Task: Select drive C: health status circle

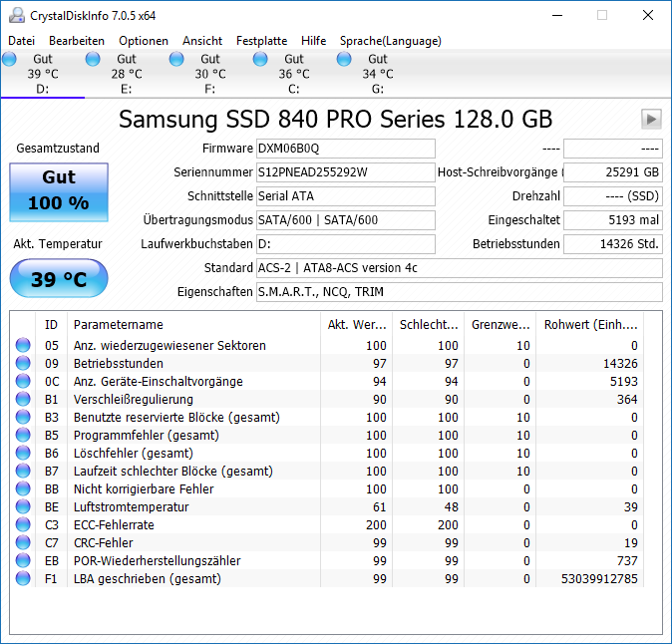Action: click(x=260, y=59)
